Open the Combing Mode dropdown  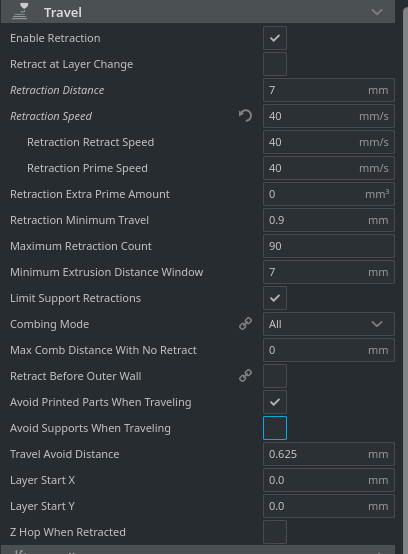pos(329,324)
